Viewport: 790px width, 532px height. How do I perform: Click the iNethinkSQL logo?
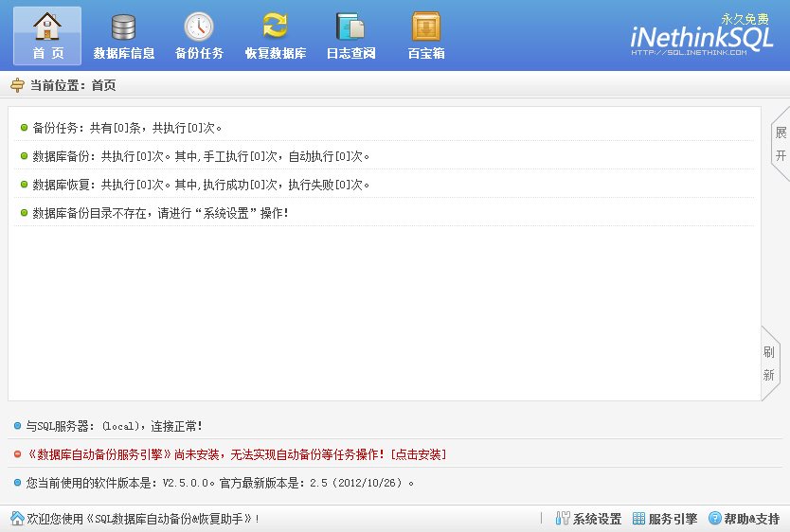click(702, 36)
